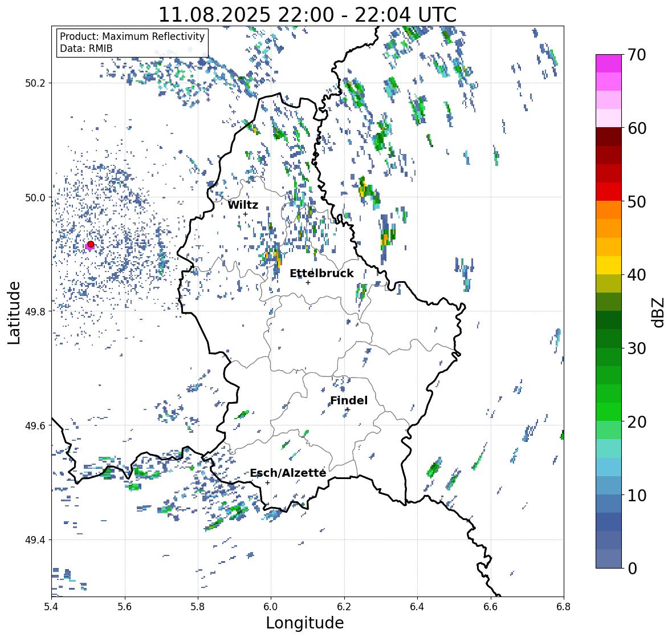The height and width of the screenshot is (637, 672).
Task: Click the Findel station cross marker
Action: click(348, 410)
